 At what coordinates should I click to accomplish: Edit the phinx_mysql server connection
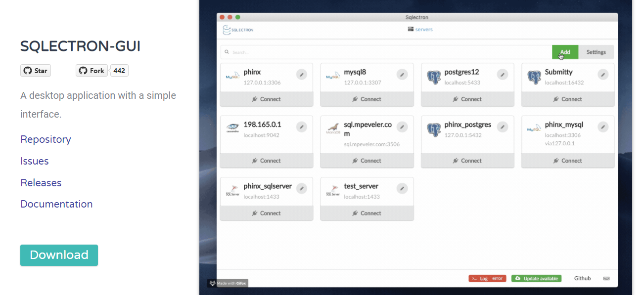(x=603, y=126)
